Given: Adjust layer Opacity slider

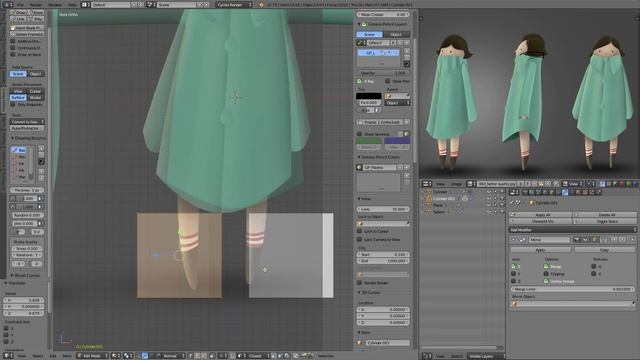Looking at the screenshot, I should [x=383, y=73].
